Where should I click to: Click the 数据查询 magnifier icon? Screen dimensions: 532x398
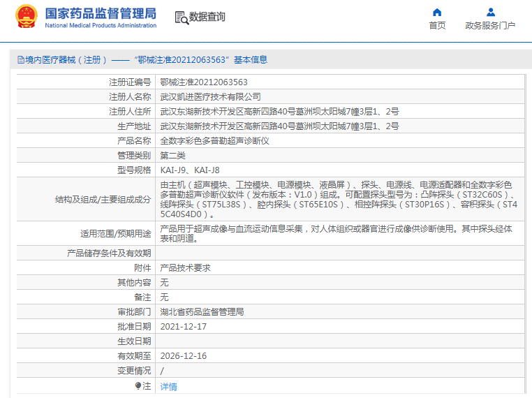point(181,17)
